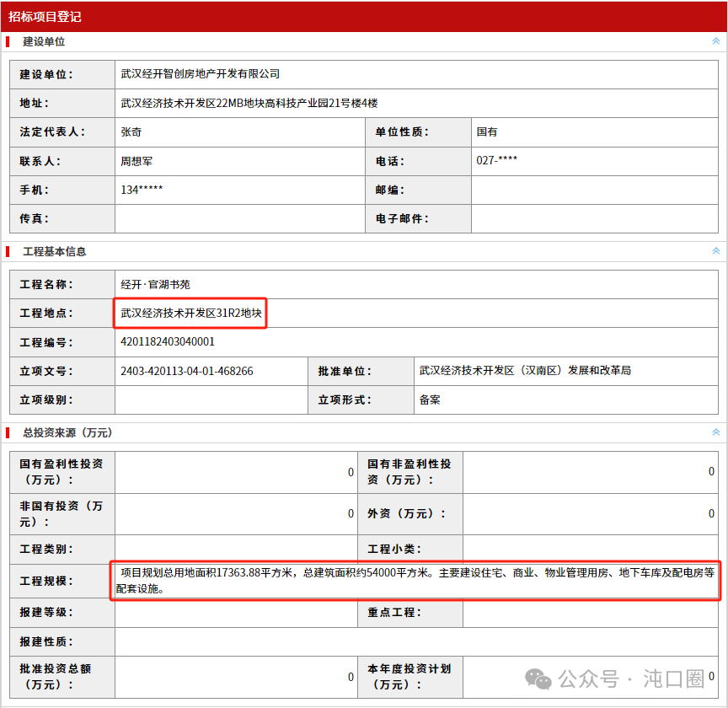The width and height of the screenshot is (728, 708).
Task: Click the red marker beside 总投资来源 heading
Action: 8,432
